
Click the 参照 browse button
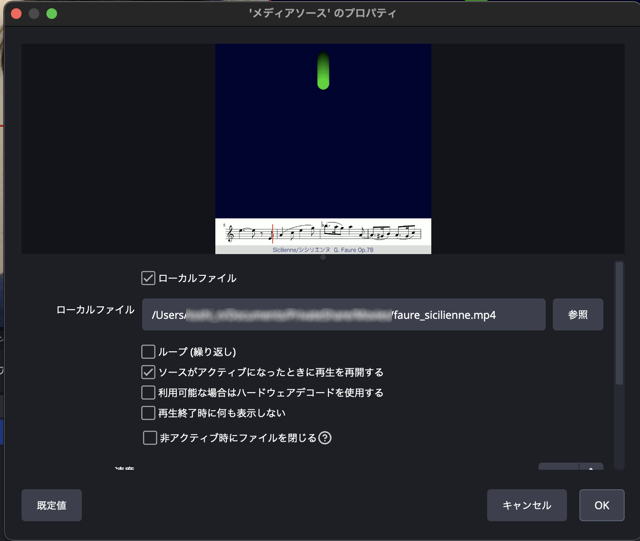578,314
